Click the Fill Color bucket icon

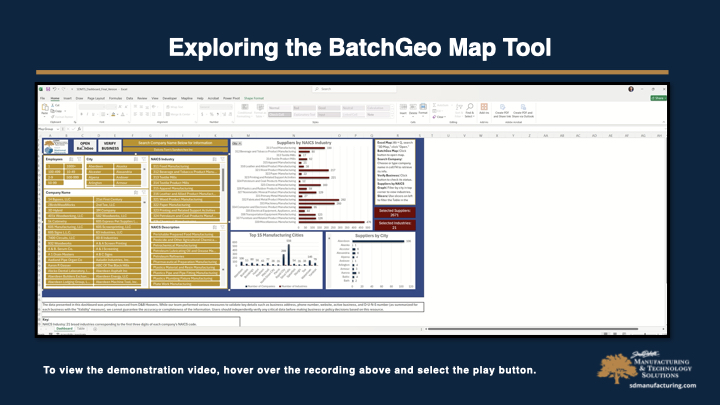pyautogui.click(x=113, y=114)
